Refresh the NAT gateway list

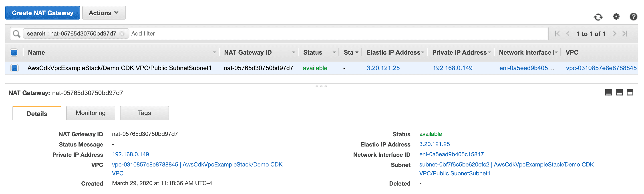pyautogui.click(x=598, y=17)
